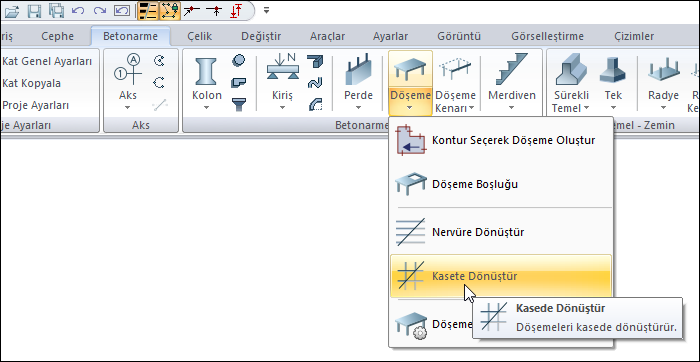The image size is (700, 362).
Task: Click the Döşeme slab icon in ribbon
Action: click(410, 69)
